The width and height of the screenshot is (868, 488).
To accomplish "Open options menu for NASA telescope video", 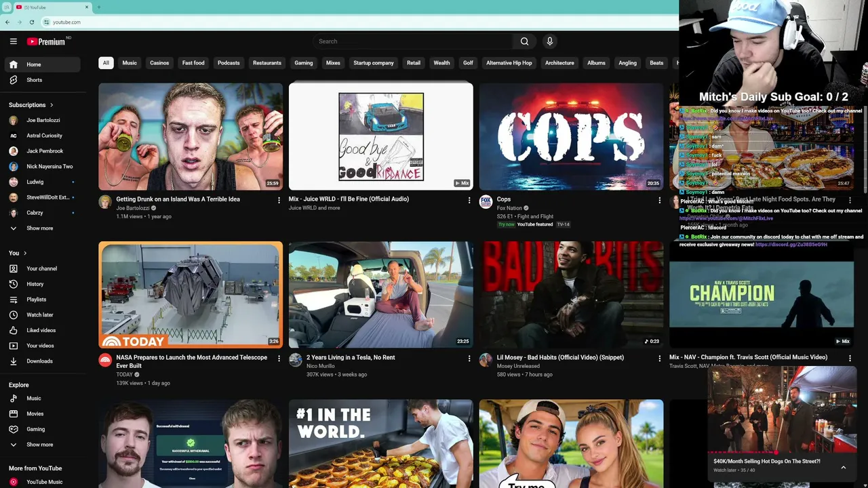I will [x=279, y=359].
